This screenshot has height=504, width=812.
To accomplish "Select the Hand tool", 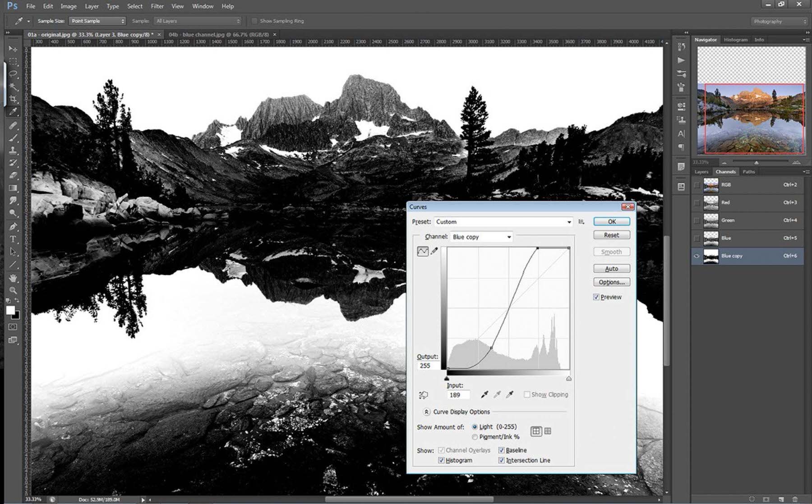I will pos(13,278).
